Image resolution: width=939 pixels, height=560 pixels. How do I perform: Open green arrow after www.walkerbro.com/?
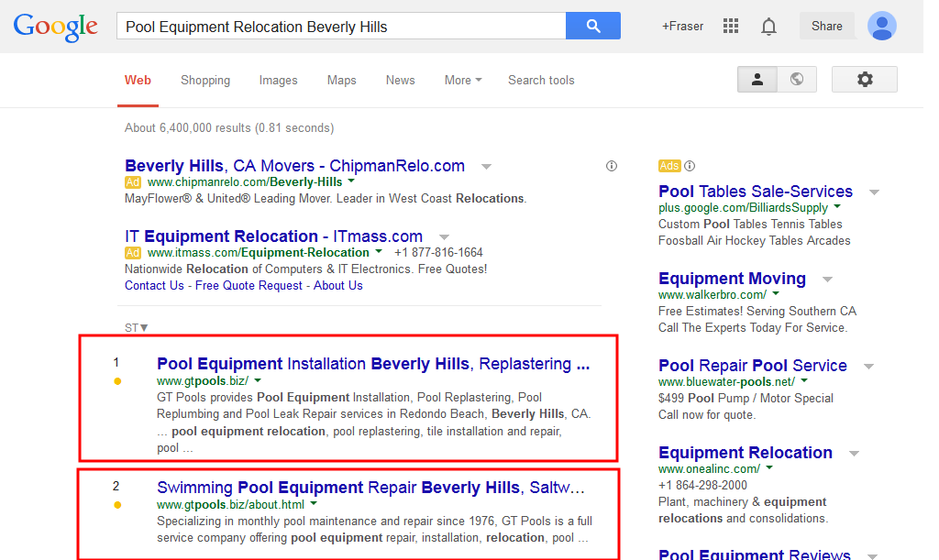coord(776,294)
